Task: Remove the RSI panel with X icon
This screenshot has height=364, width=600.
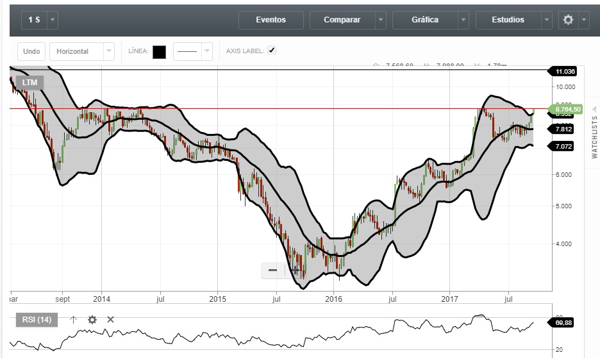Action: pyautogui.click(x=110, y=319)
